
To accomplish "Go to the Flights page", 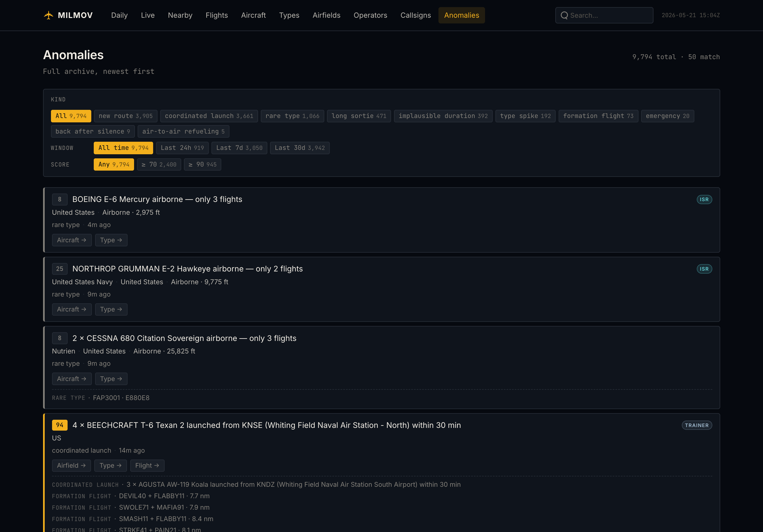I will 217,15.
